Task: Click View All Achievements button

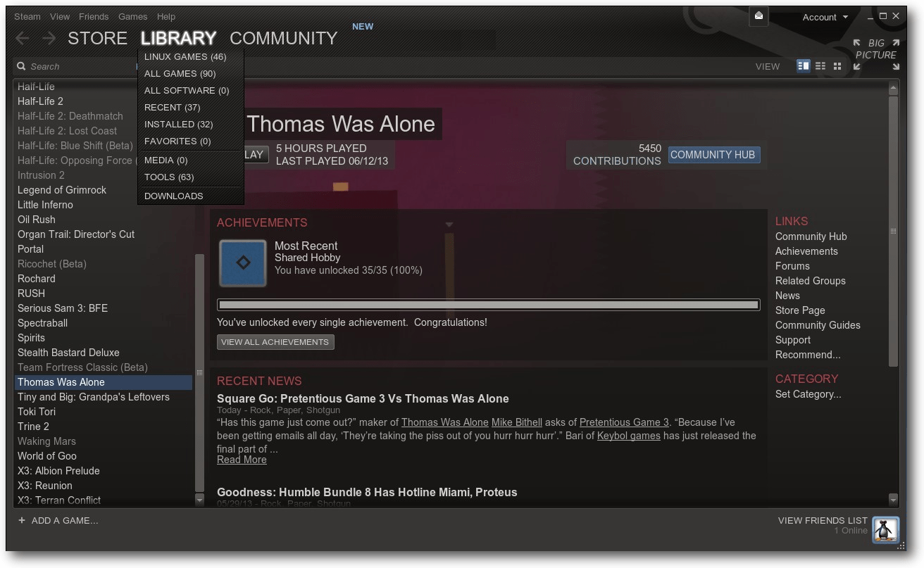Action: click(275, 342)
